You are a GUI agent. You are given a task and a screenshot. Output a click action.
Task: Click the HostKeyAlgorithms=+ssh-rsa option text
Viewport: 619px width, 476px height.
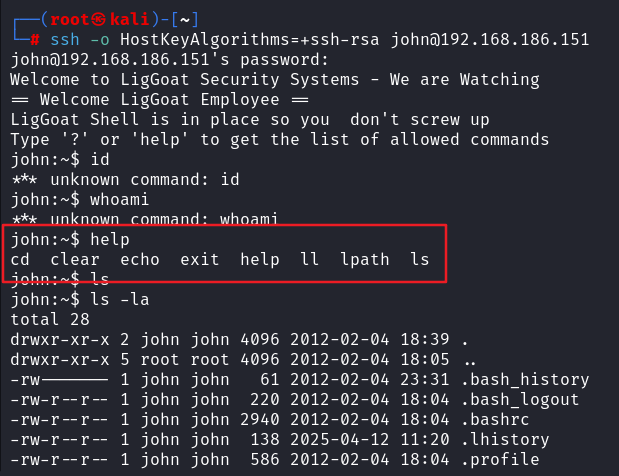pyautogui.click(x=250, y=39)
